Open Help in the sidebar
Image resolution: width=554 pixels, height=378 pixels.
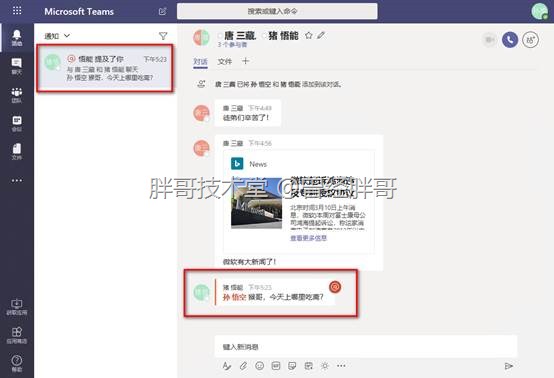17,364
